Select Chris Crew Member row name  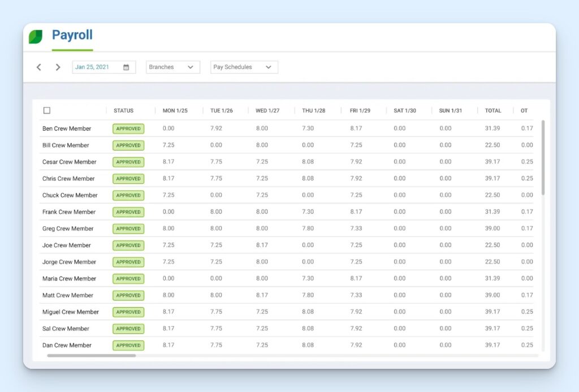[68, 178]
